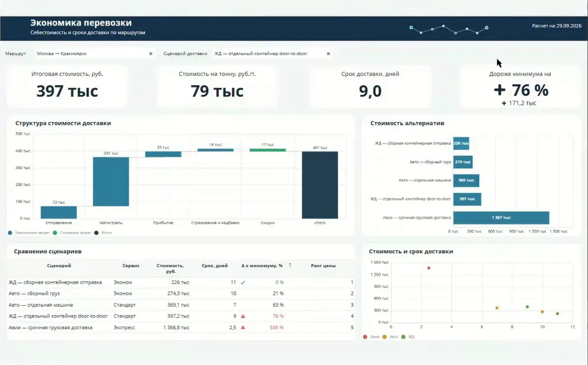The image size is (588, 365).
Task: Click the red warning triangle beside 505 %
Action: pyautogui.click(x=243, y=328)
